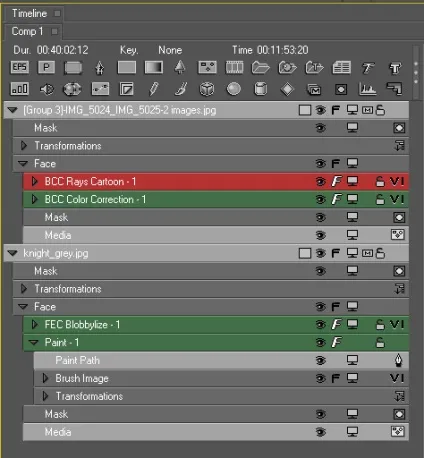Screen dimensions: 424x458
Task: Click the histogram icon in toolbar
Action: (367, 89)
